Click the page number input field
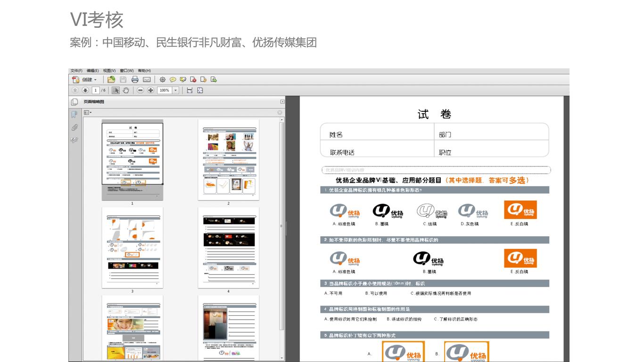The image size is (644, 362). (96, 90)
